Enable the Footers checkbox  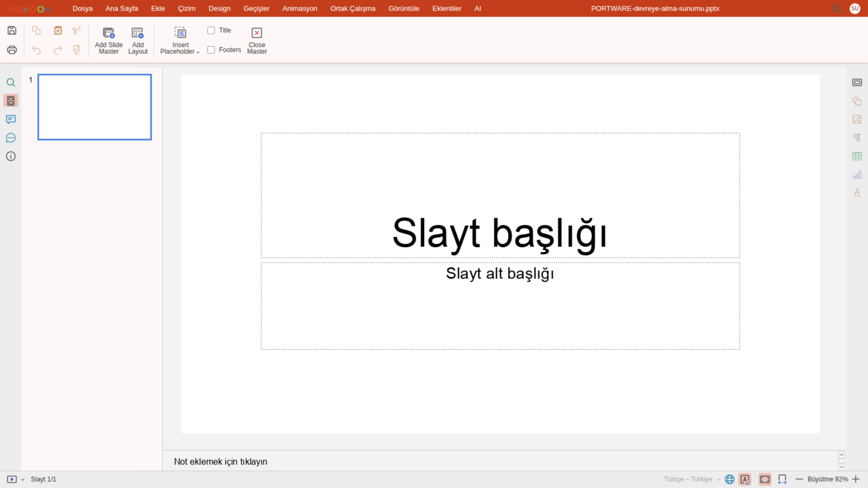(x=211, y=50)
